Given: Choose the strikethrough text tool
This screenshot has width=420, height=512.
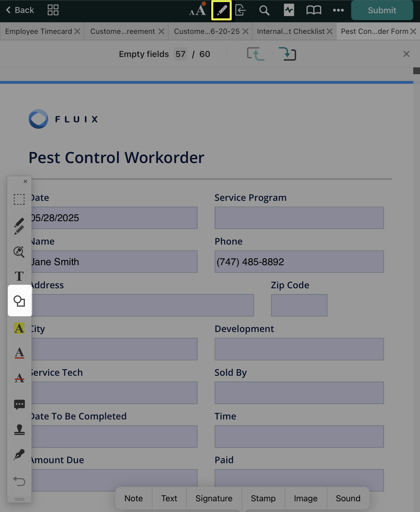Looking at the screenshot, I should pos(19,378).
